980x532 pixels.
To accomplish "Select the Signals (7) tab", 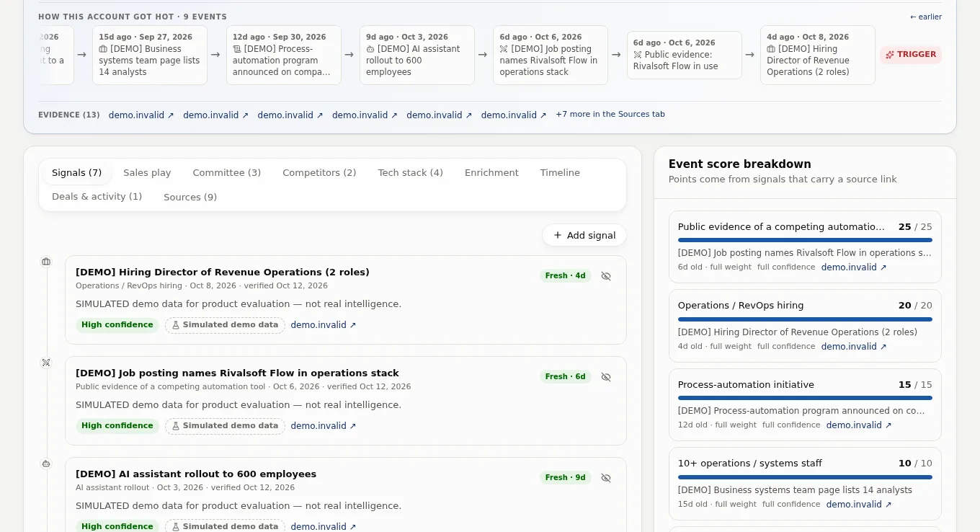I will [x=76, y=173].
